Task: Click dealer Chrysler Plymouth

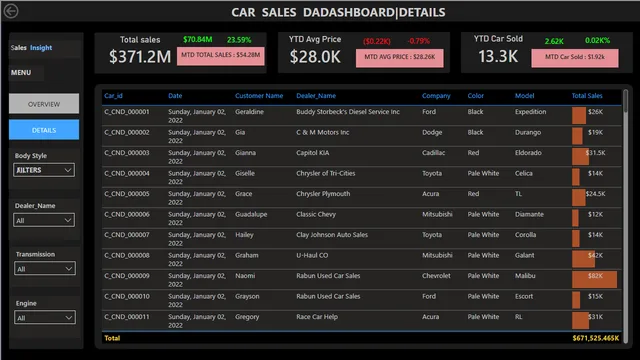Action: pyautogui.click(x=323, y=194)
